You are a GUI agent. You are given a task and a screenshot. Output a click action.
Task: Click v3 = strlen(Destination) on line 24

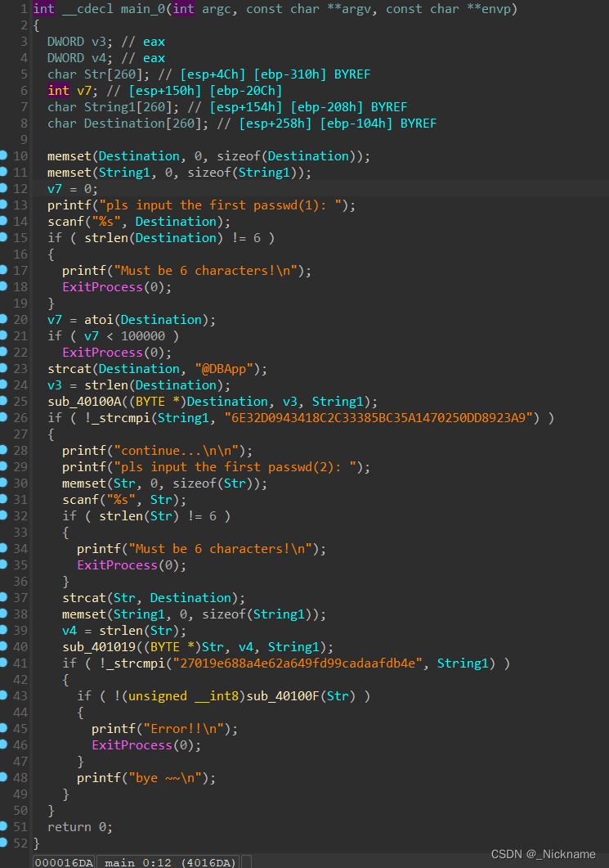pos(139,385)
